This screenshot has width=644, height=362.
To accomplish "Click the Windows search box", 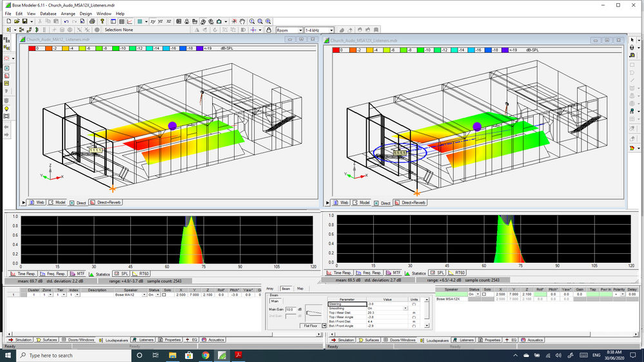I will [x=75, y=355].
